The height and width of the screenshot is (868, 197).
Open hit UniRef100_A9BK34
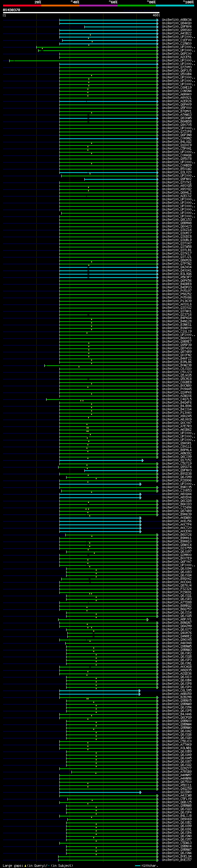pos(177,20)
